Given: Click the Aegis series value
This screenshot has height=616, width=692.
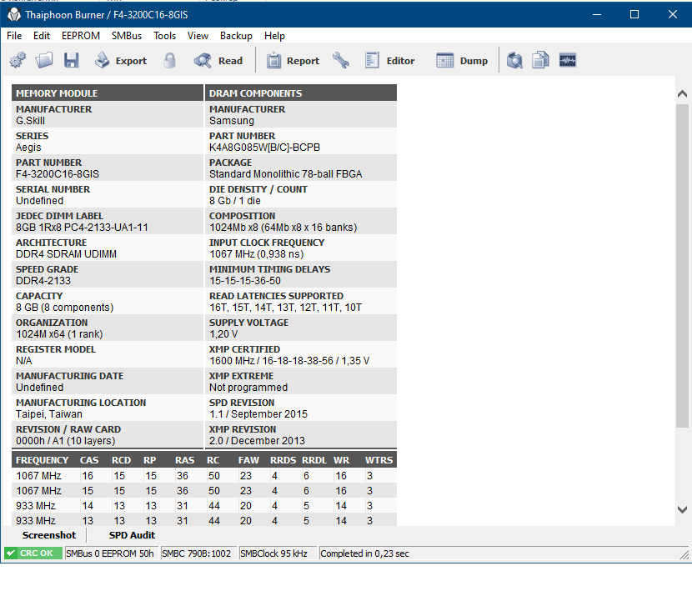Looking at the screenshot, I should coord(28,148).
